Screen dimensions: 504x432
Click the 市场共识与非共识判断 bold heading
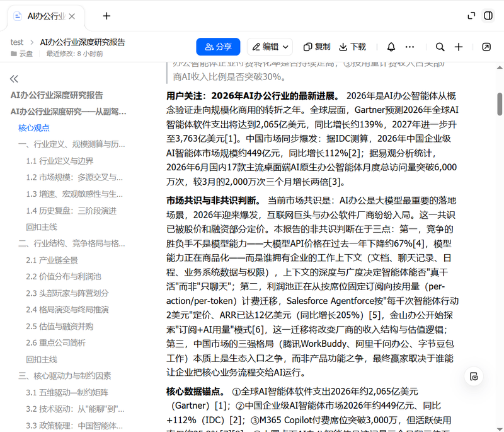tap(213, 201)
